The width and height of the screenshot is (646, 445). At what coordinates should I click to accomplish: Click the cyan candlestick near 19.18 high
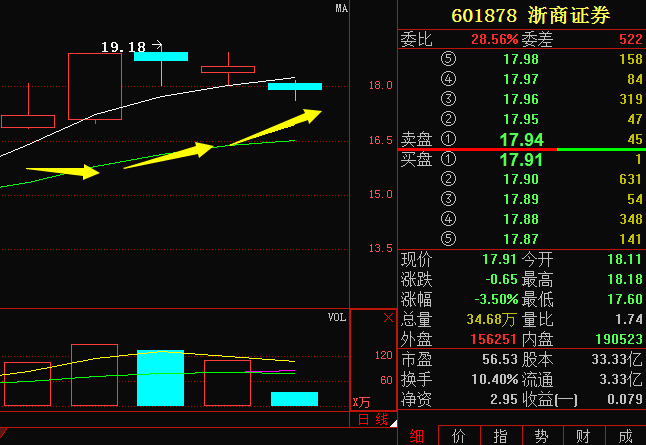tap(160, 56)
